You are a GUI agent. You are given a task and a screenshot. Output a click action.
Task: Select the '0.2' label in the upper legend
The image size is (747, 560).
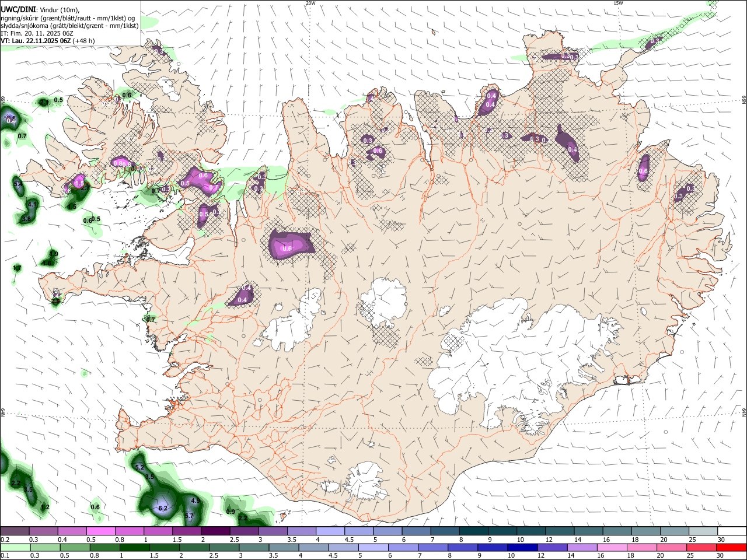pyautogui.click(x=5, y=540)
